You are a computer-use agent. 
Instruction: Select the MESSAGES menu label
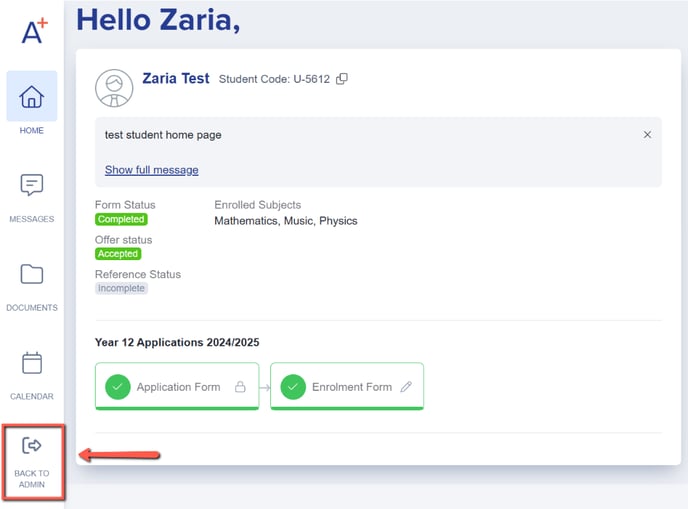click(32, 219)
